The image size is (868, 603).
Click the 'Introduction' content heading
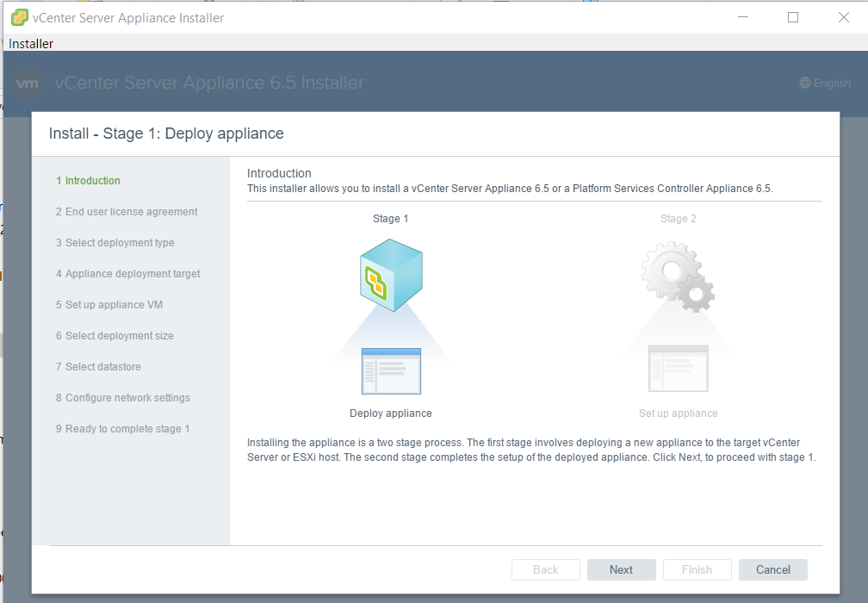279,173
